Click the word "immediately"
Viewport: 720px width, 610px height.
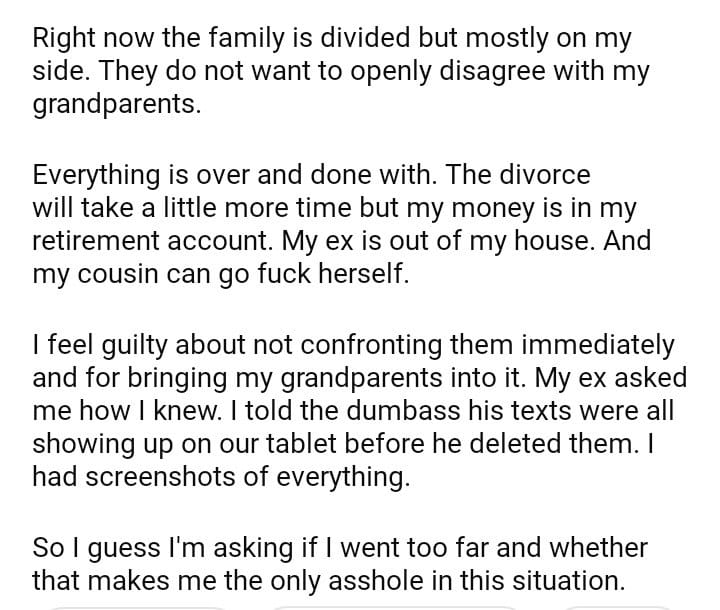coord(587,346)
